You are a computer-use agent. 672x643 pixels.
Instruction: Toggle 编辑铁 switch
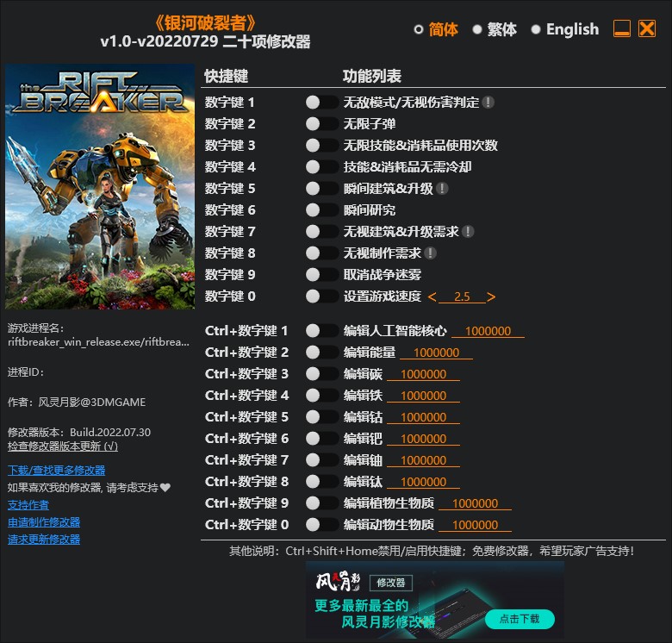click(322, 396)
